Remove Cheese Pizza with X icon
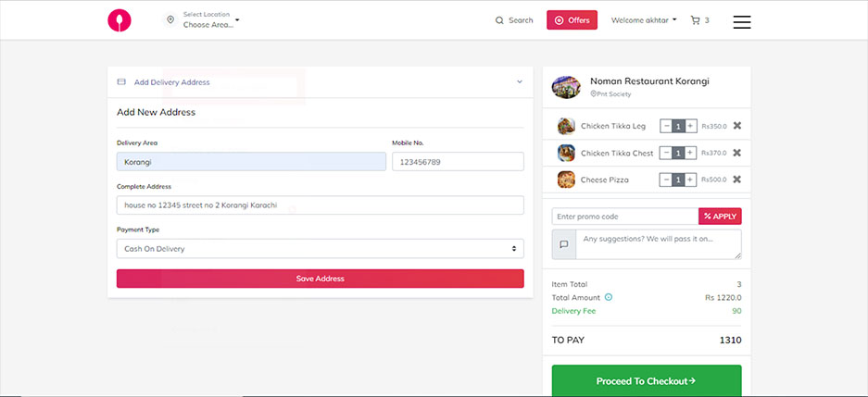 point(736,180)
